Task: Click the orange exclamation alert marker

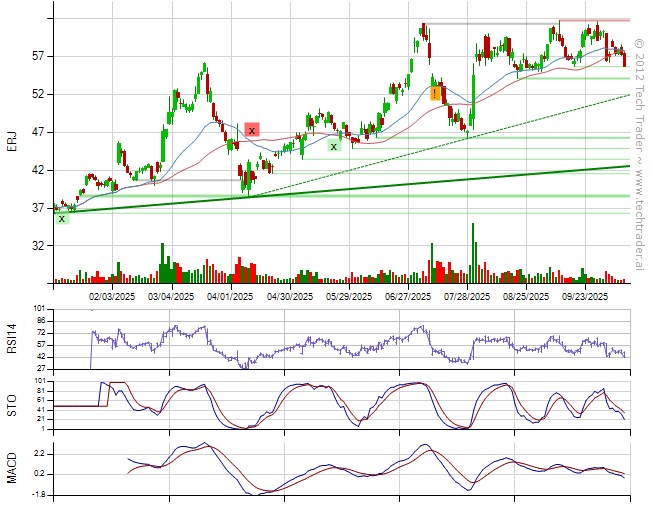Action: 435,93
